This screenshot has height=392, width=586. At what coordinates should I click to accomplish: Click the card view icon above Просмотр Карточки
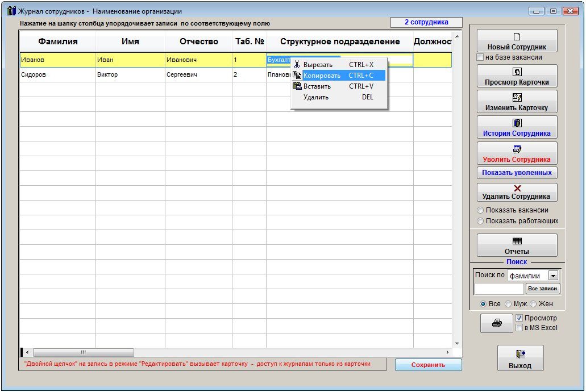(517, 72)
